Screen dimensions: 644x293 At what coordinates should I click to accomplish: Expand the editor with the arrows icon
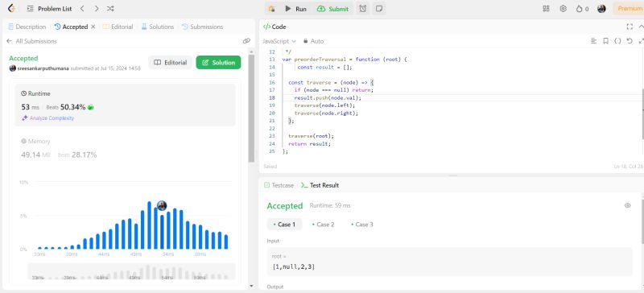641,41
